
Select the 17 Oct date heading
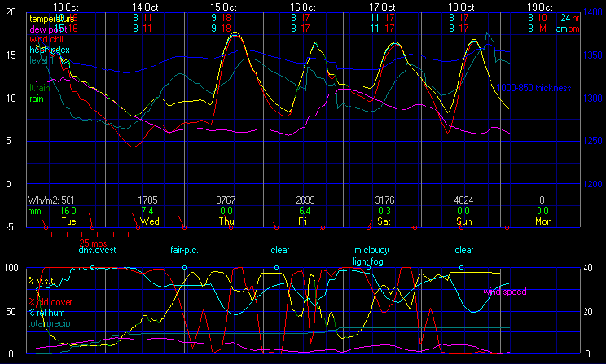click(382, 7)
